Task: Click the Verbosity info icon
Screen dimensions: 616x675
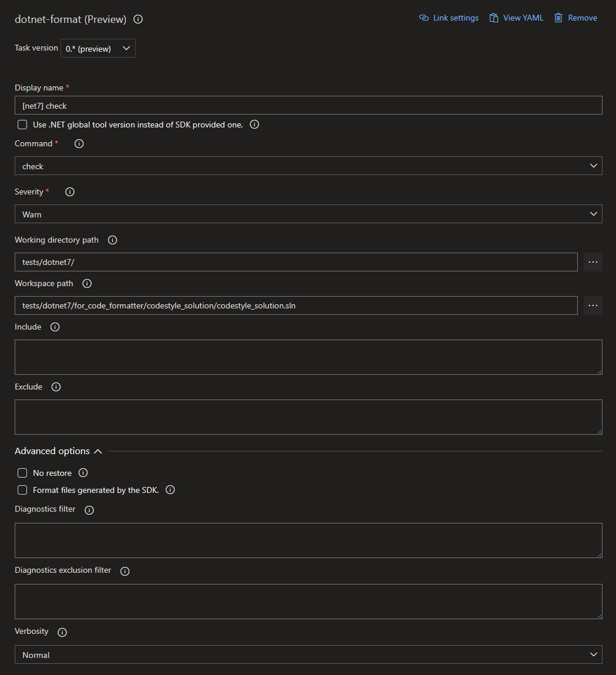Action: (62, 632)
